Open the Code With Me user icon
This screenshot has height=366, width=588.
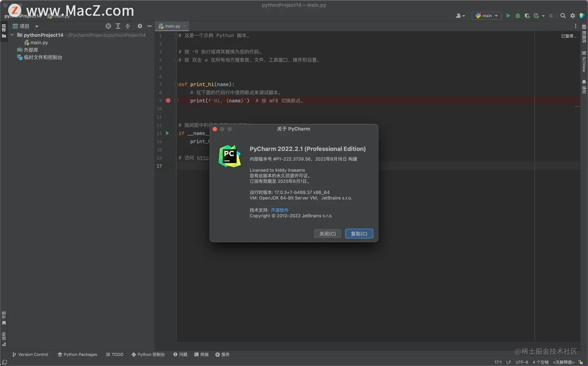(x=460, y=16)
